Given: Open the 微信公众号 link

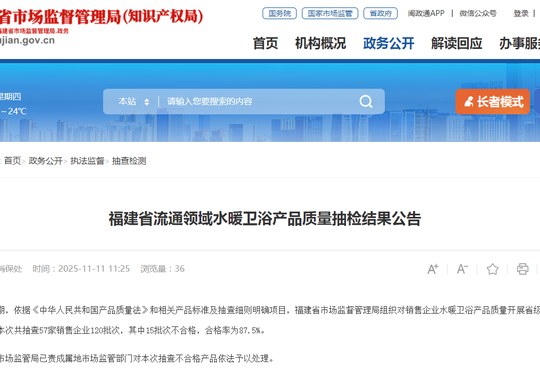Looking at the screenshot, I should [x=478, y=13].
